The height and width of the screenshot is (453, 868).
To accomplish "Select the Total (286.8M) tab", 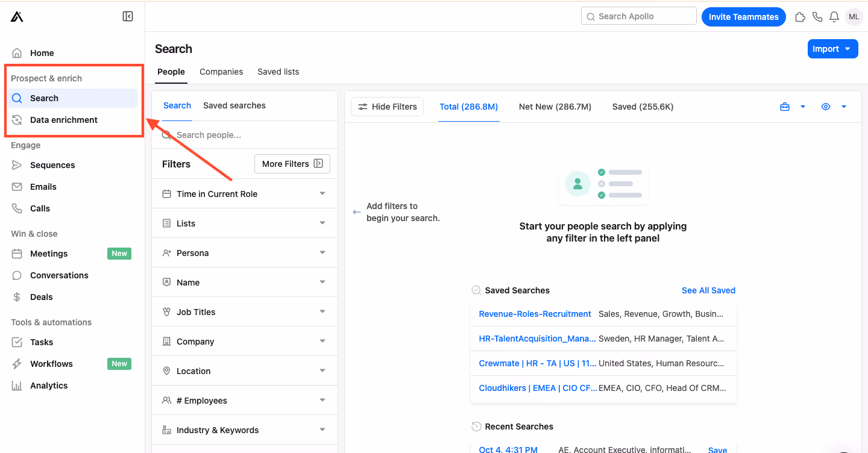I will 469,107.
